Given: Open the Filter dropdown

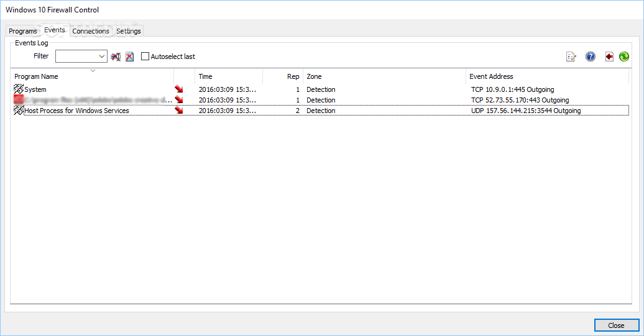Looking at the screenshot, I should pos(101,56).
